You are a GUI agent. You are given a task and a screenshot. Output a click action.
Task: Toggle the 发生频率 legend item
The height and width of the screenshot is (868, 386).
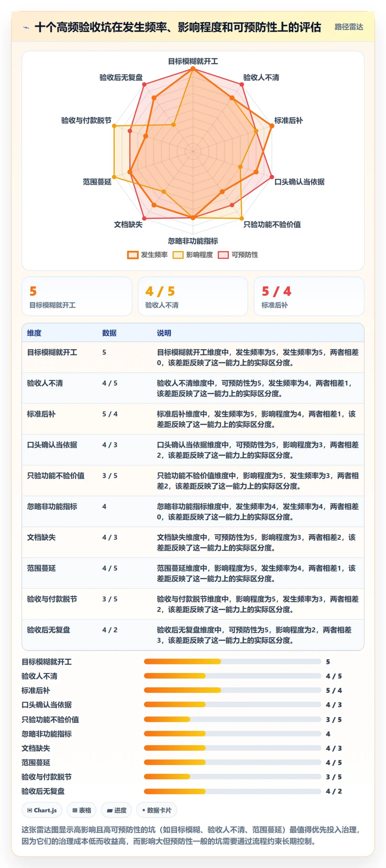147,255
